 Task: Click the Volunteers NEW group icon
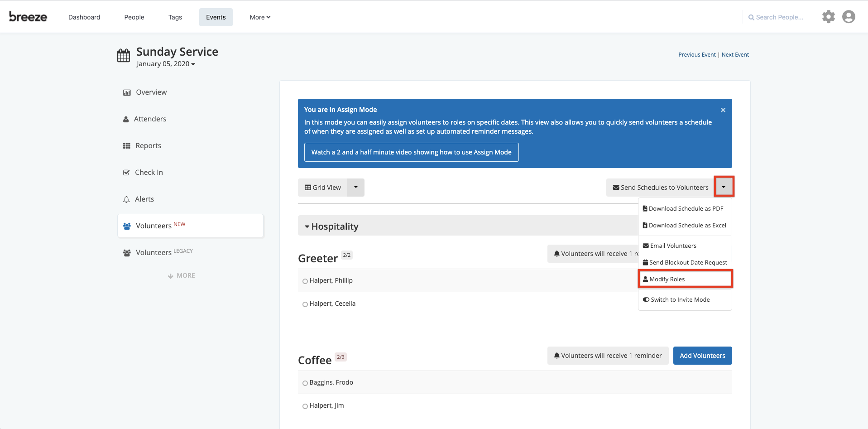click(127, 226)
